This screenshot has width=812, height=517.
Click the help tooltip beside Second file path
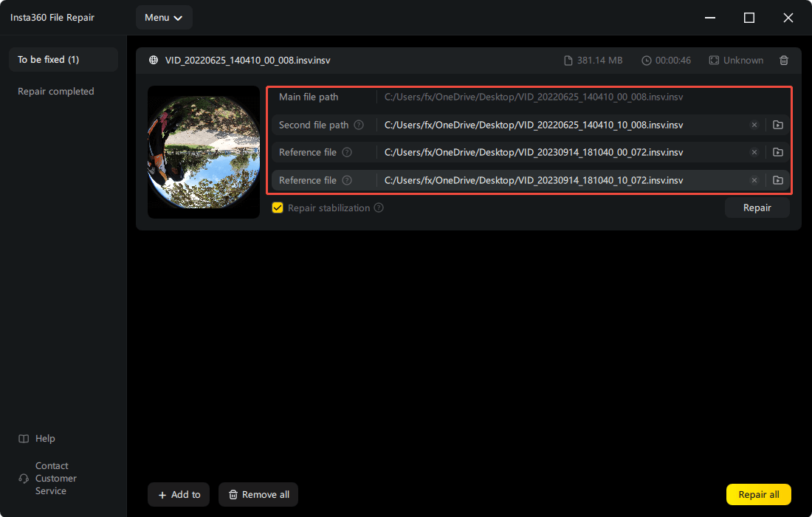coord(359,125)
